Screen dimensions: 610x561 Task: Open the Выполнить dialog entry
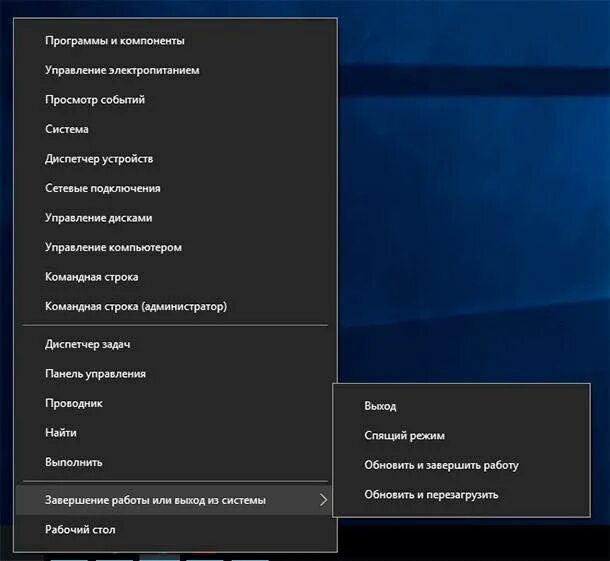tap(175, 463)
